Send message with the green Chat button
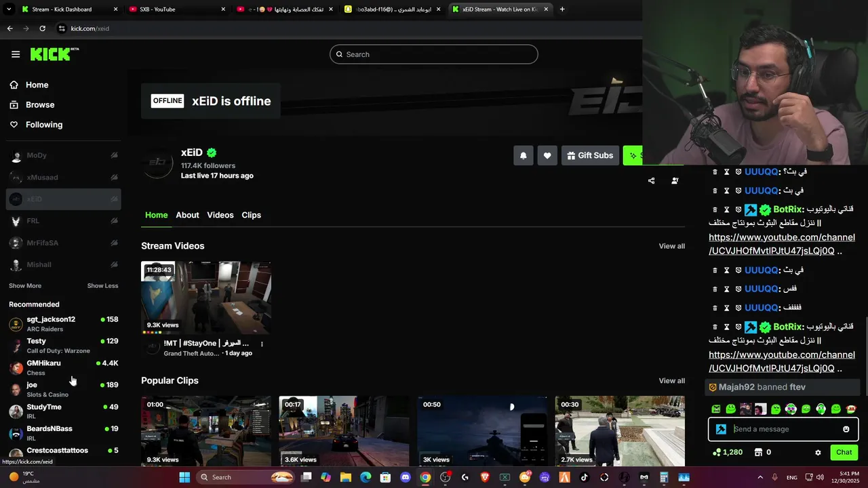The height and width of the screenshot is (488, 868). pyautogui.click(x=844, y=452)
